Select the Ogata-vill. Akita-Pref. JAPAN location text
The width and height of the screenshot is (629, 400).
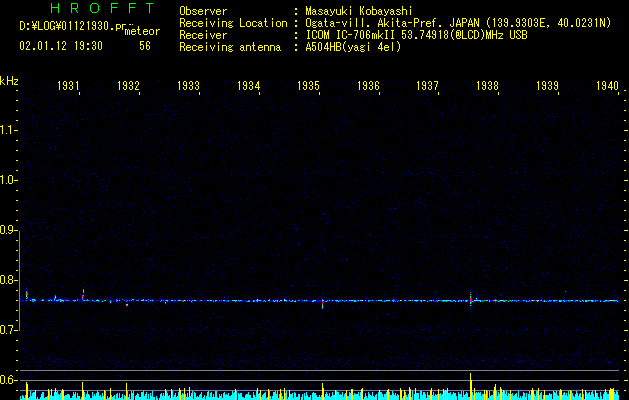tap(458, 23)
